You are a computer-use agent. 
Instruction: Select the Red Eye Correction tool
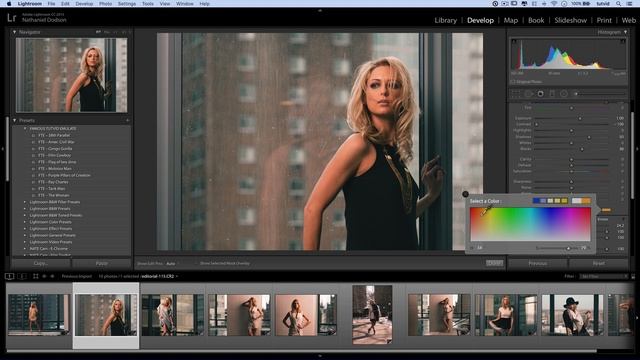click(540, 93)
